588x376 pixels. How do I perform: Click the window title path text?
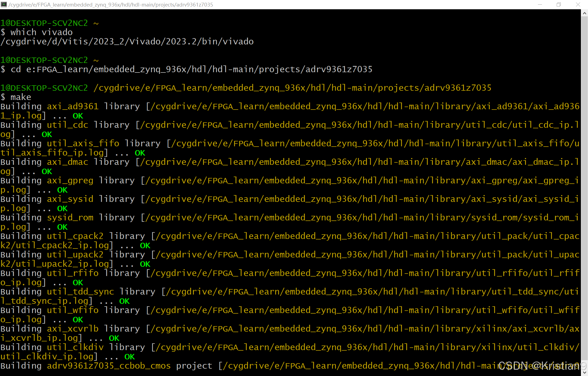pos(111,5)
